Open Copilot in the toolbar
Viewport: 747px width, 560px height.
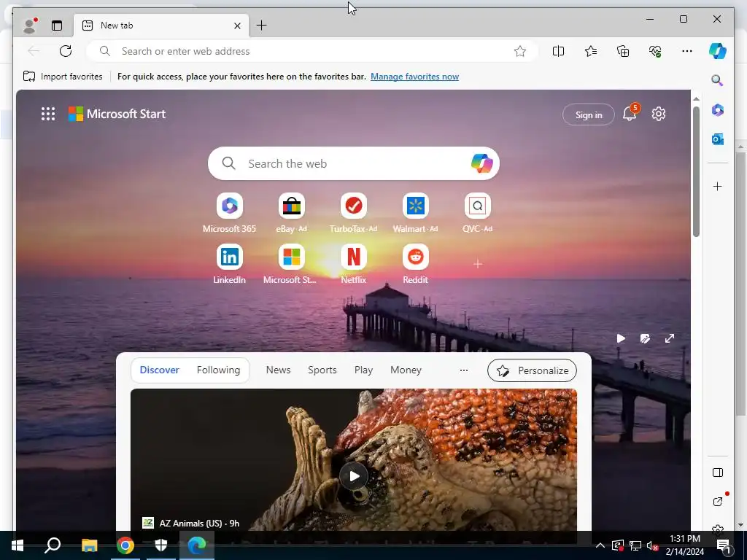pos(718,51)
